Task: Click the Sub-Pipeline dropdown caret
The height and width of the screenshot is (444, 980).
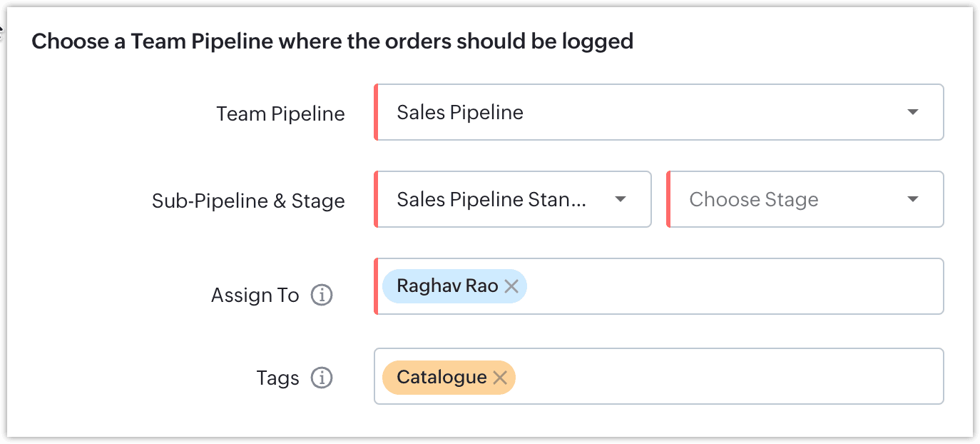Action: tap(620, 199)
